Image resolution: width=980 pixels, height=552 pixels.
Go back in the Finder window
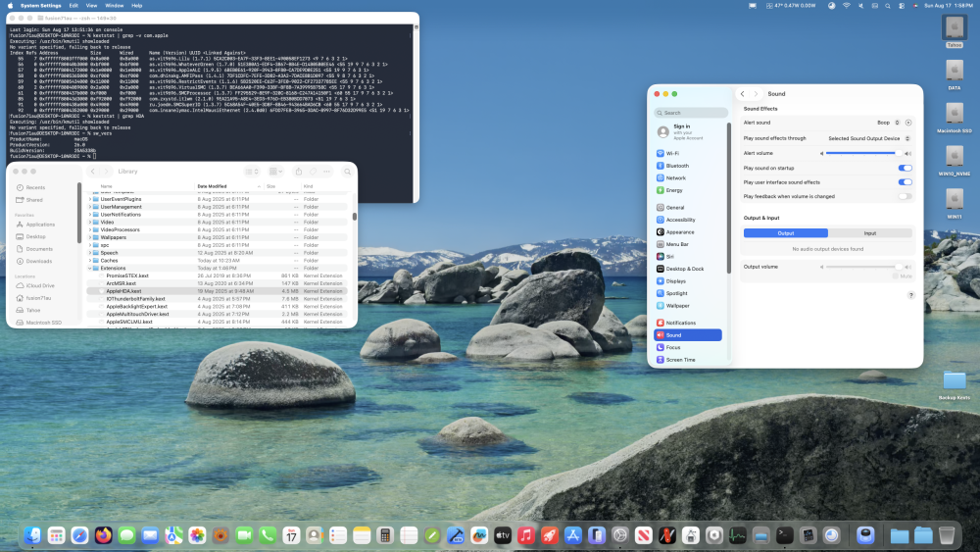[x=92, y=172]
